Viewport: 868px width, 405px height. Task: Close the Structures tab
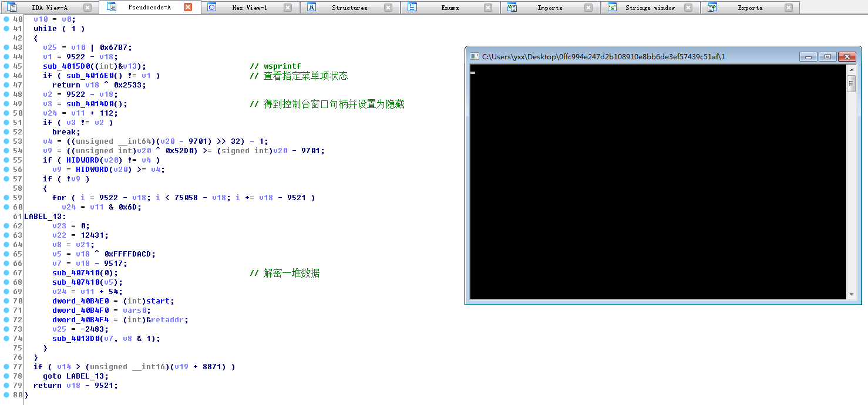pyautogui.click(x=388, y=8)
